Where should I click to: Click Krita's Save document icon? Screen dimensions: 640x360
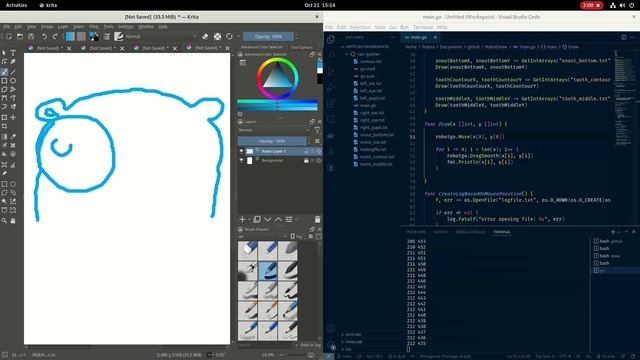click(x=31, y=36)
